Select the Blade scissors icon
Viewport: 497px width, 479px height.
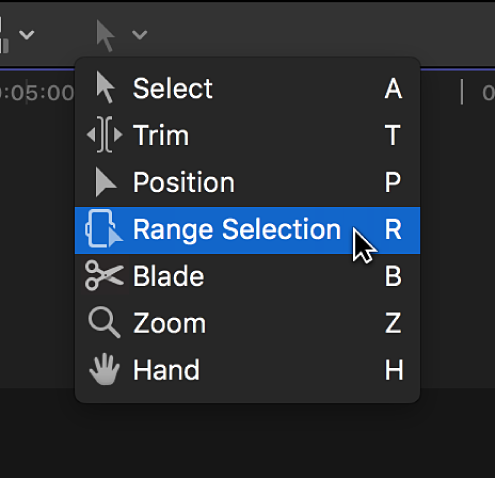coord(104,276)
